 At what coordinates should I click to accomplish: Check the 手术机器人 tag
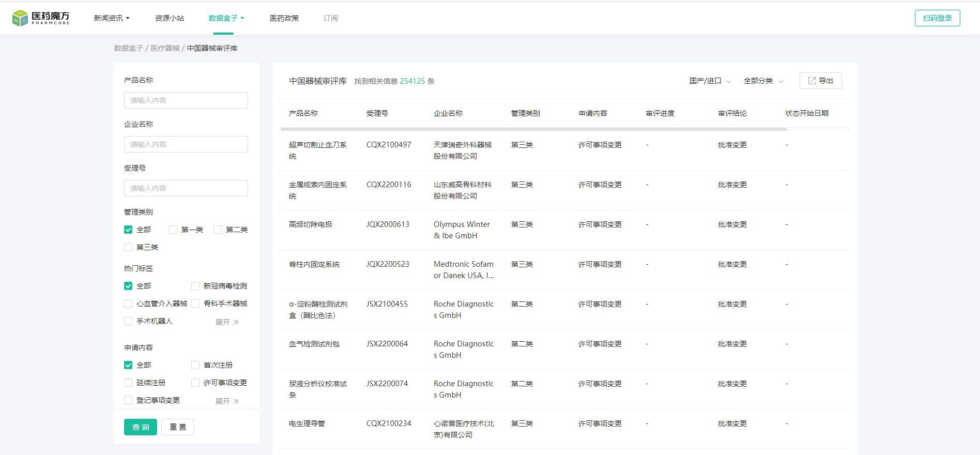128,321
